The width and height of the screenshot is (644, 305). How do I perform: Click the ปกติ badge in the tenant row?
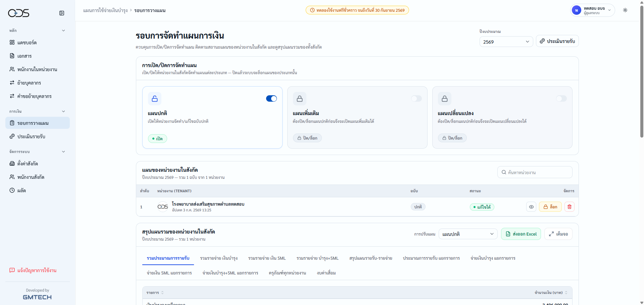point(418,207)
